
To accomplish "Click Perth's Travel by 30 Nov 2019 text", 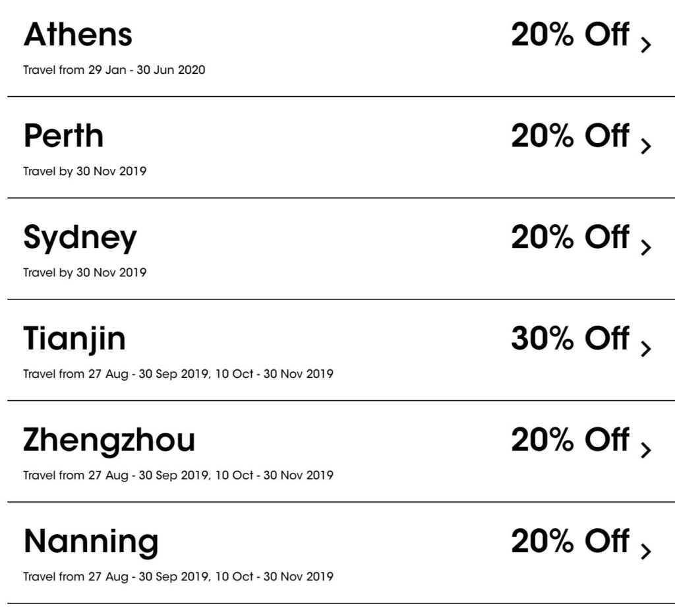I will point(84,171).
